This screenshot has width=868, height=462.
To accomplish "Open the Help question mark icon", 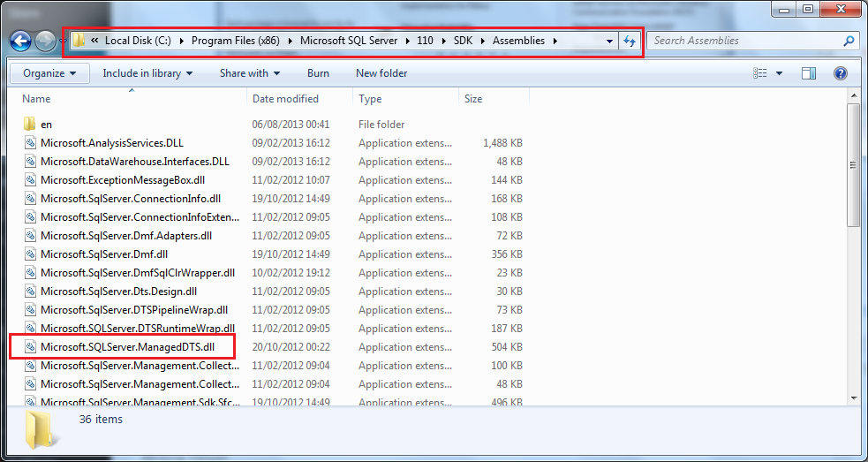I will point(840,73).
